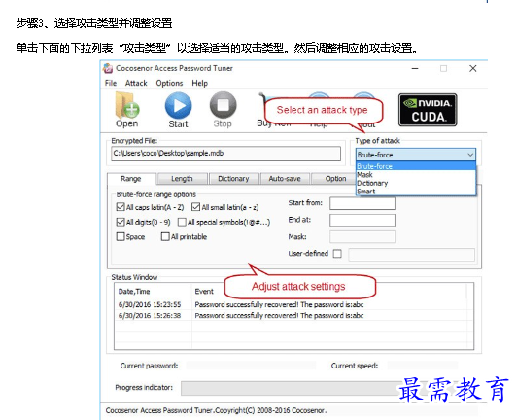Screen dimensions: 517x420
Task: Click the Encrypted File path field
Action: click(x=225, y=154)
